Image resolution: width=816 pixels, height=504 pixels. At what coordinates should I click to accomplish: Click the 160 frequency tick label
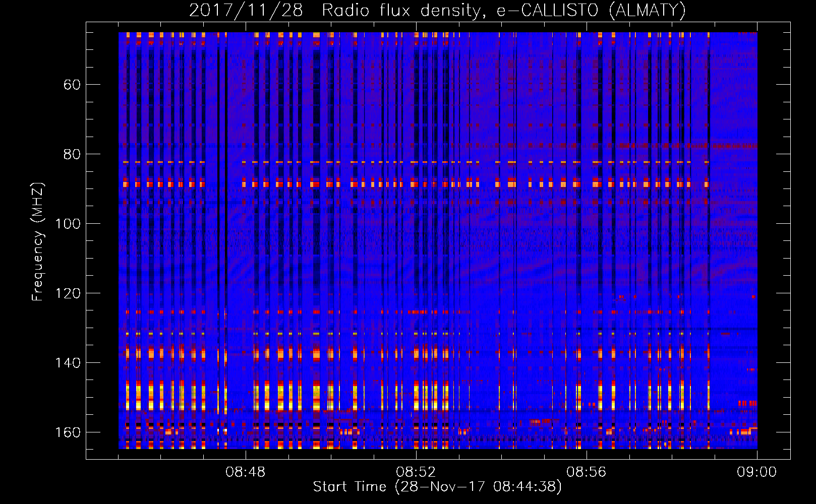[68, 432]
